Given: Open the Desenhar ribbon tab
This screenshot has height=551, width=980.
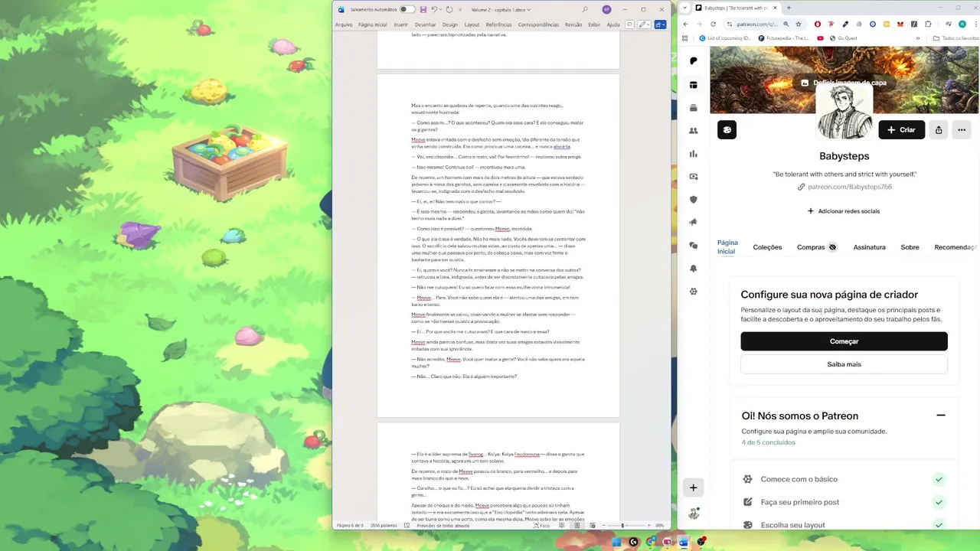Looking at the screenshot, I should point(425,24).
